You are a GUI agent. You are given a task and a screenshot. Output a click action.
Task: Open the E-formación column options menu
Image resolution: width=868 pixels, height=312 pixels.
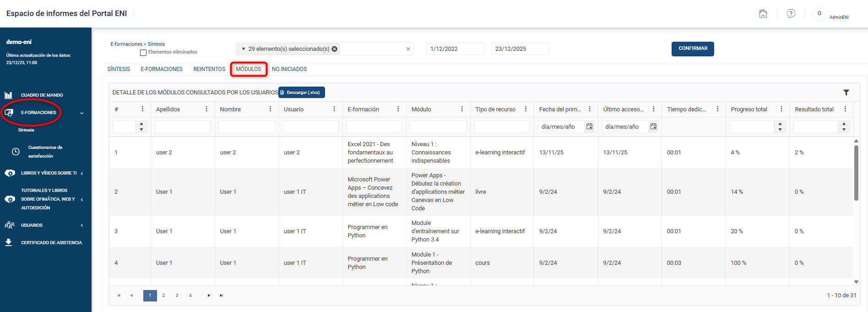(398, 109)
